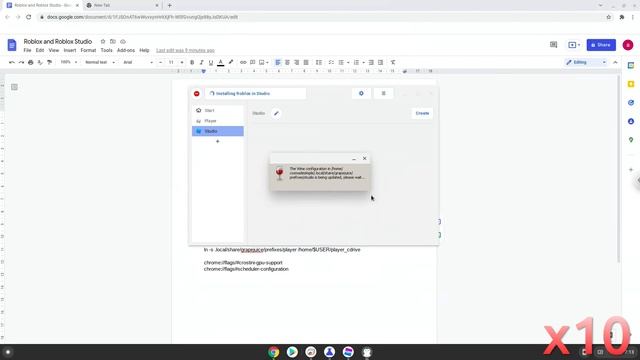The height and width of the screenshot is (360, 640).
Task: Open the View menu
Action: 54,50
